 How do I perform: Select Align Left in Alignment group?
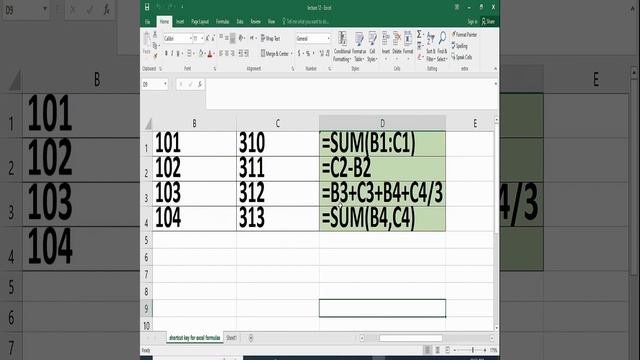221,53
